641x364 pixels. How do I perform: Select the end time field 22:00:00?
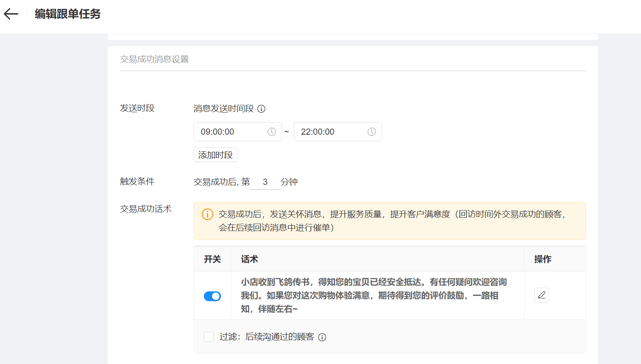tap(338, 132)
